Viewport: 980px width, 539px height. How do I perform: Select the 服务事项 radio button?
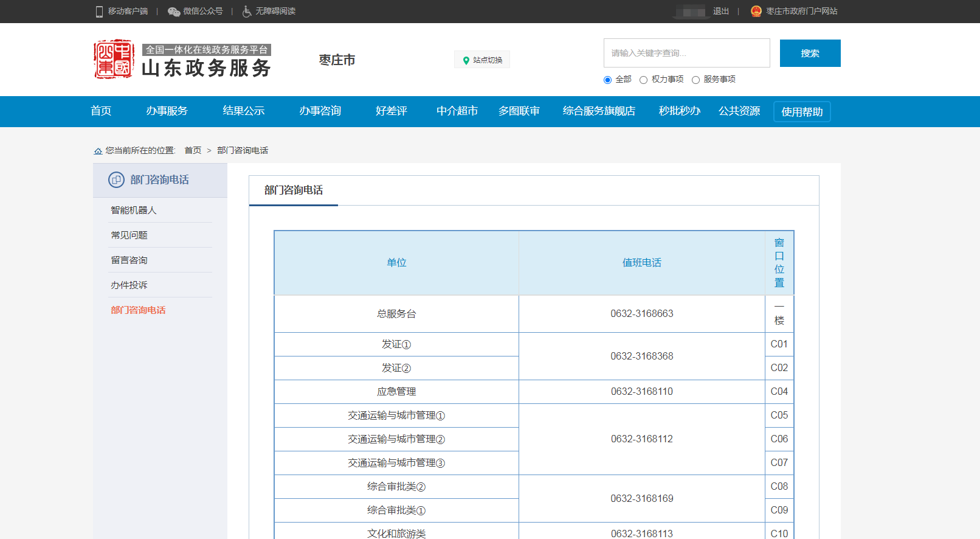[695, 80]
